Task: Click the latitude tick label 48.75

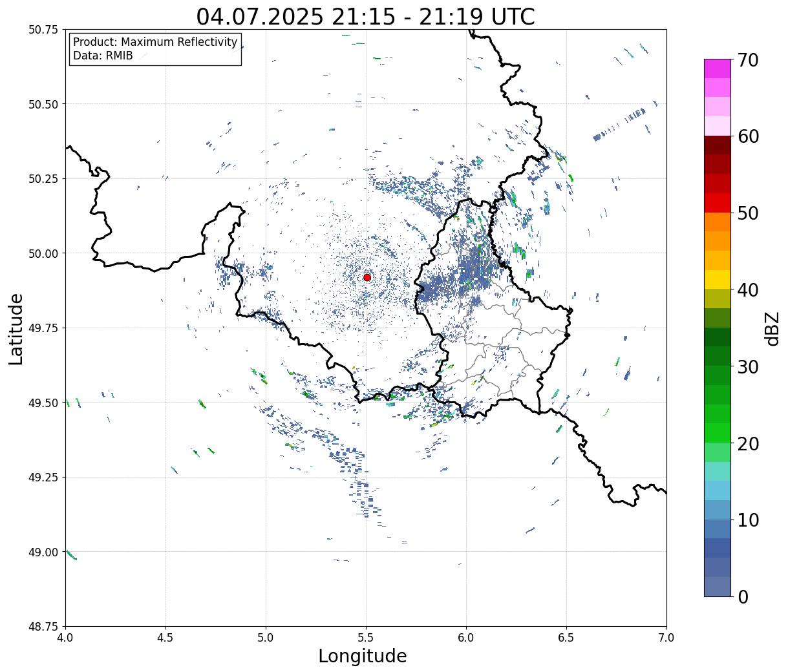Action: tap(43, 627)
